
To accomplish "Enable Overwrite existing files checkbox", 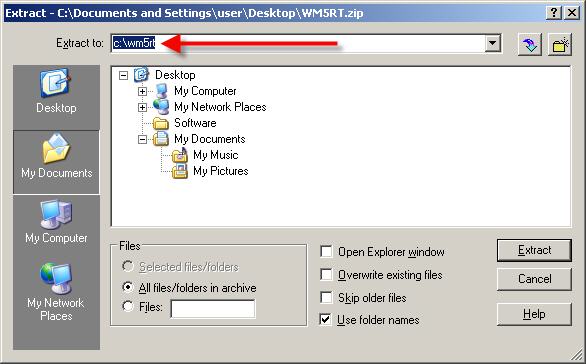I will point(326,275).
